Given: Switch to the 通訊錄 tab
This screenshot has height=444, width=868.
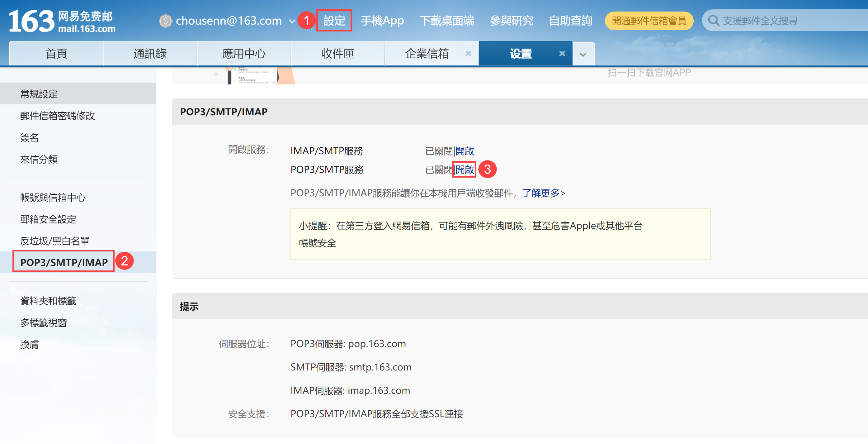Looking at the screenshot, I should [x=150, y=53].
